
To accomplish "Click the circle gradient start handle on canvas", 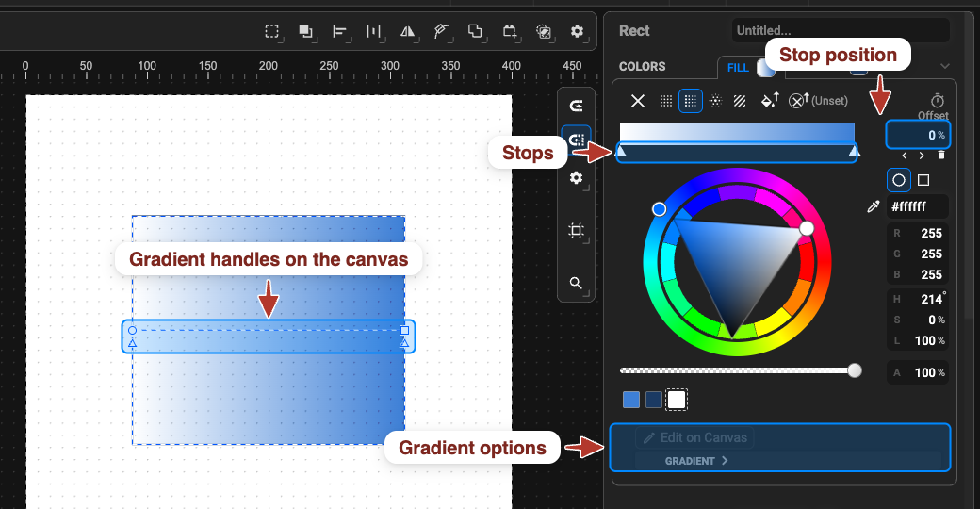I will tap(133, 330).
